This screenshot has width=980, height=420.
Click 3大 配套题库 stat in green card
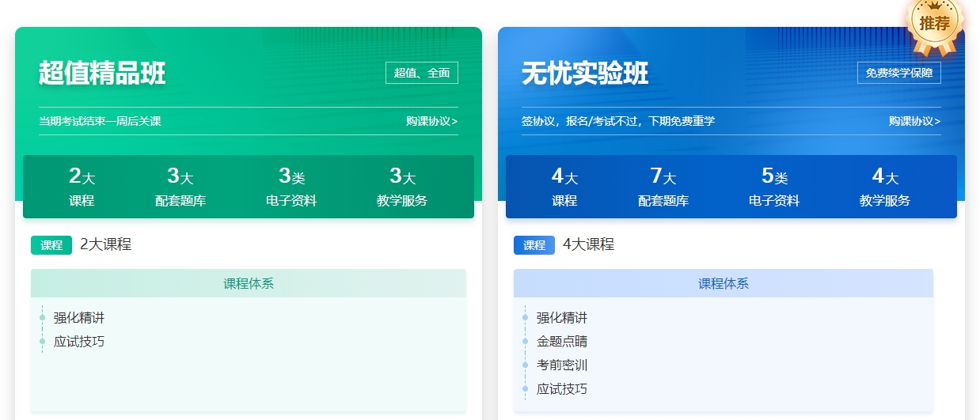click(180, 187)
